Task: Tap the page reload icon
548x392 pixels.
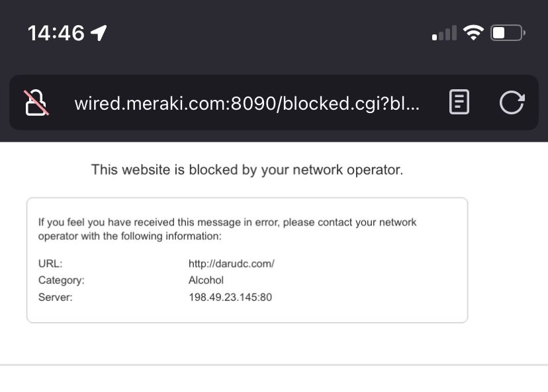Action: (512, 102)
